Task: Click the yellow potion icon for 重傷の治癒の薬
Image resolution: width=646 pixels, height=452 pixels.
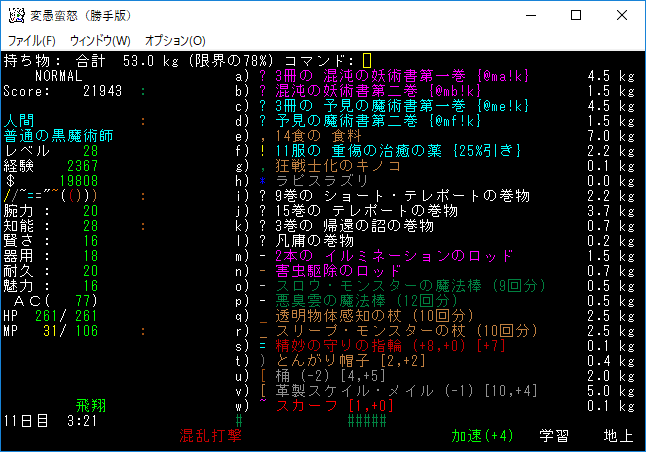Action: (261, 150)
